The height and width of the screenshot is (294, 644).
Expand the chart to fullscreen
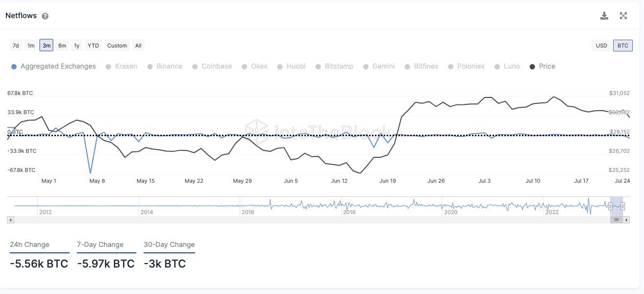coord(623,16)
